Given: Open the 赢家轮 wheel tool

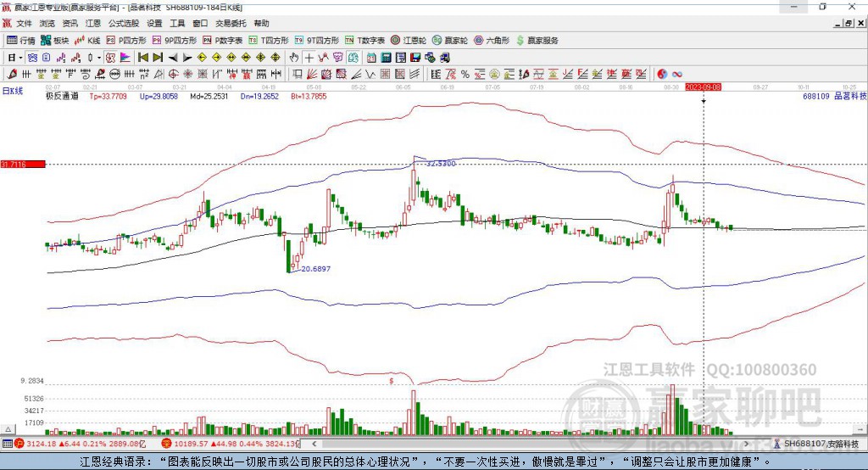Looking at the screenshot, I should (450, 41).
